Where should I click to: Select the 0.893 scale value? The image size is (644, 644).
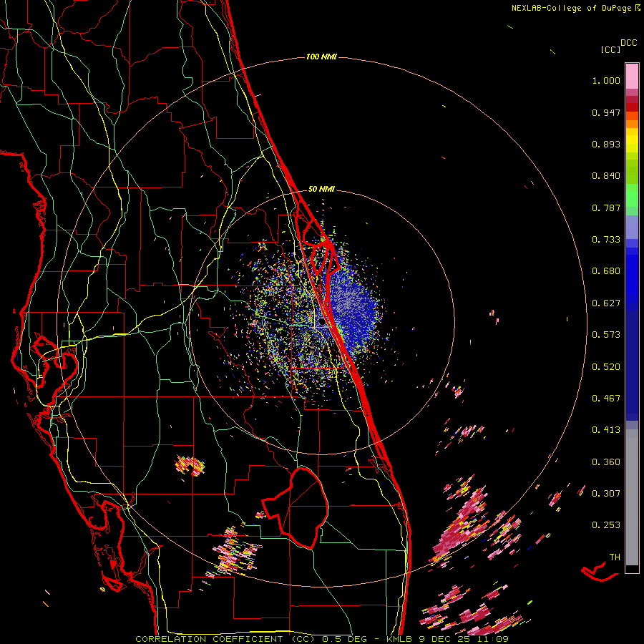click(x=606, y=144)
